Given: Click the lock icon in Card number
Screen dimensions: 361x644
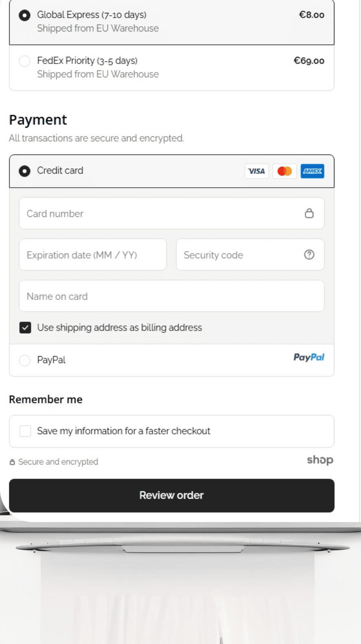Looking at the screenshot, I should point(309,213).
